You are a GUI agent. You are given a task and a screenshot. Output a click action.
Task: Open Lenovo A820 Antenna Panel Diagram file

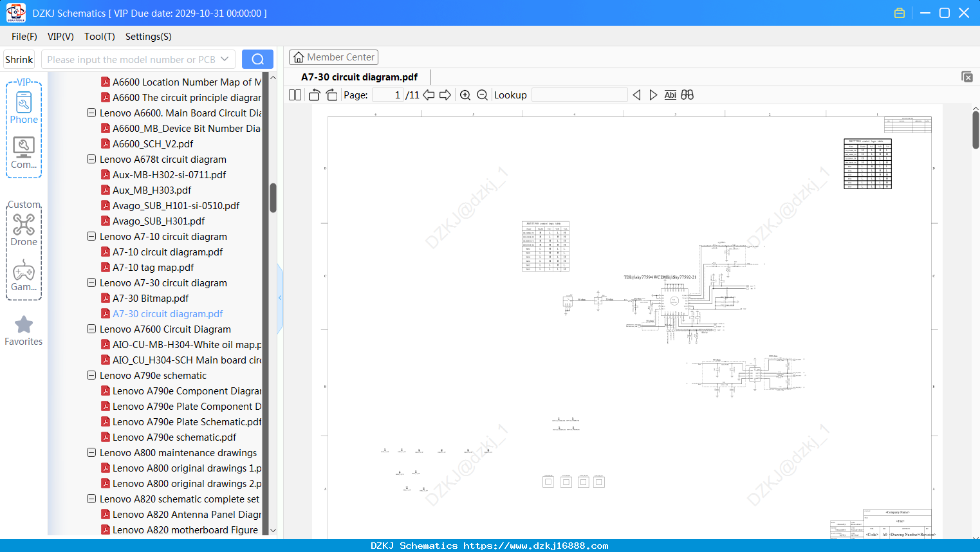[x=187, y=514]
